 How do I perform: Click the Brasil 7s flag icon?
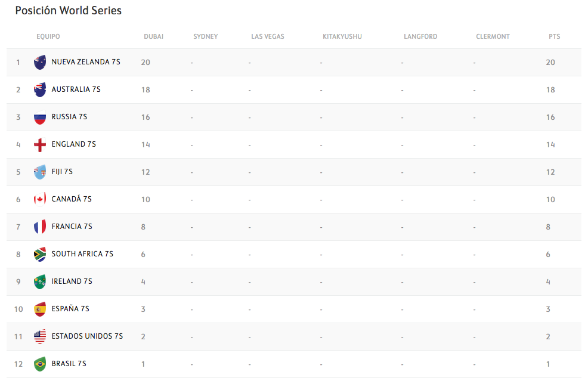40,364
